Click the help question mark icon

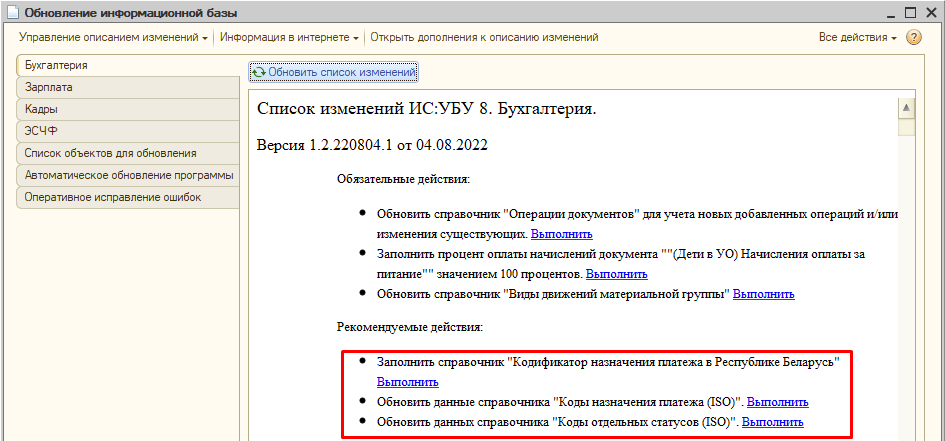tap(913, 37)
